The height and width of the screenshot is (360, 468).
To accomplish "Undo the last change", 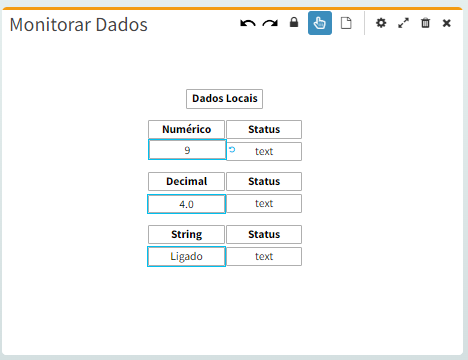I will [248, 23].
